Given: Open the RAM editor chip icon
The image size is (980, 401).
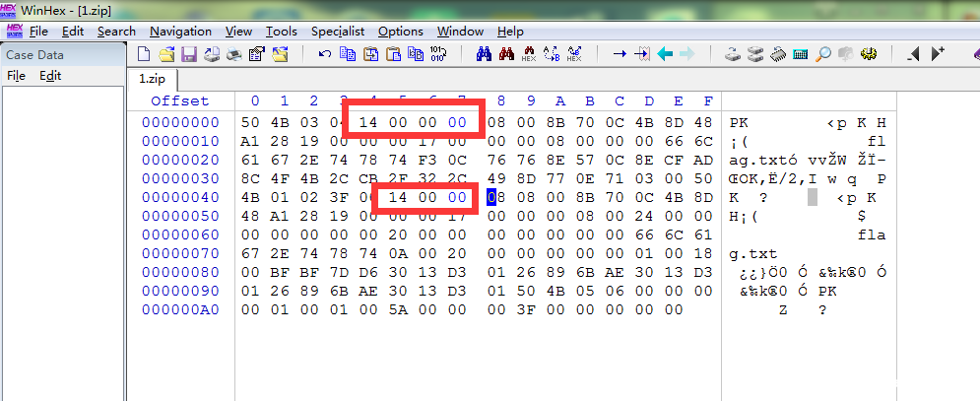Looking at the screenshot, I should pos(777,54).
